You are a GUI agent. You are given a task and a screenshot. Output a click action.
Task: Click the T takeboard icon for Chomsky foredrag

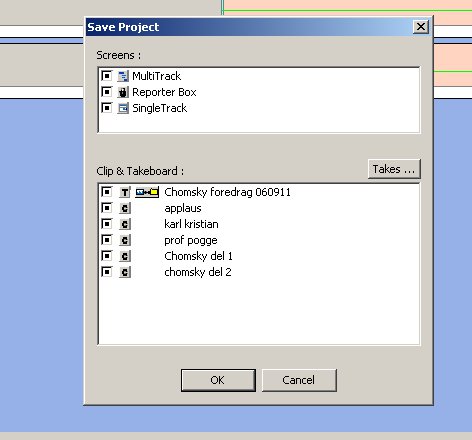click(125, 192)
